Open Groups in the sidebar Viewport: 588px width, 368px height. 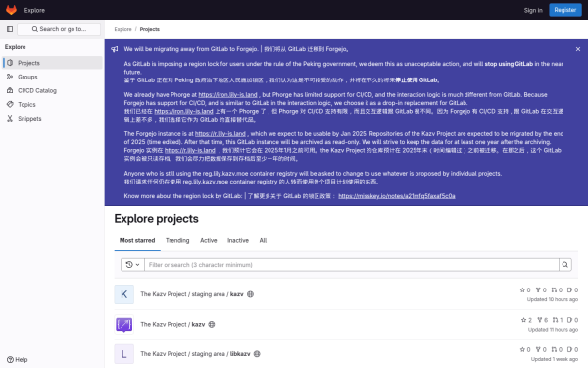point(53,77)
